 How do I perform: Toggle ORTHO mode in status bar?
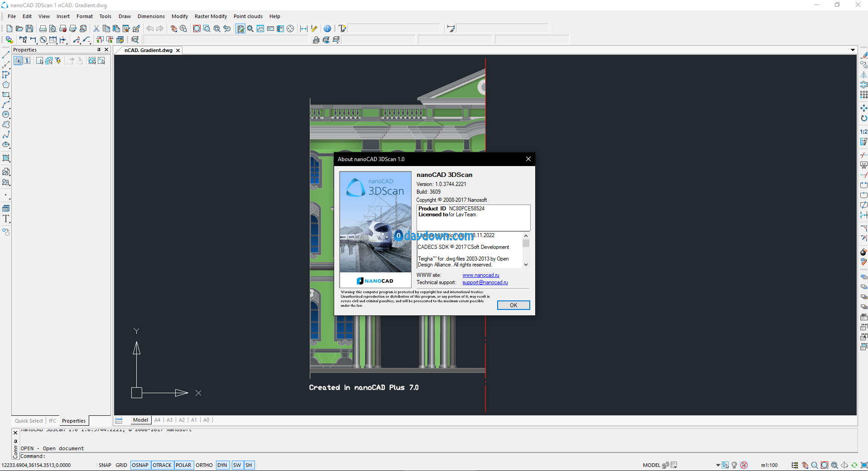[204, 465]
